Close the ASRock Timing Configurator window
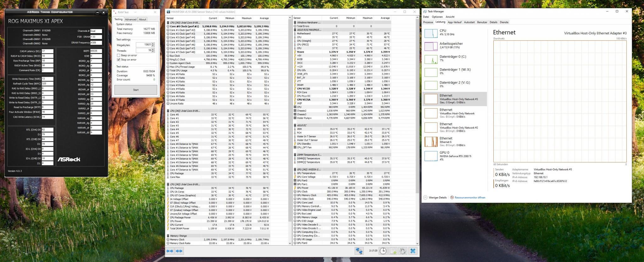The height and width of the screenshot is (262, 644). tap(103, 13)
